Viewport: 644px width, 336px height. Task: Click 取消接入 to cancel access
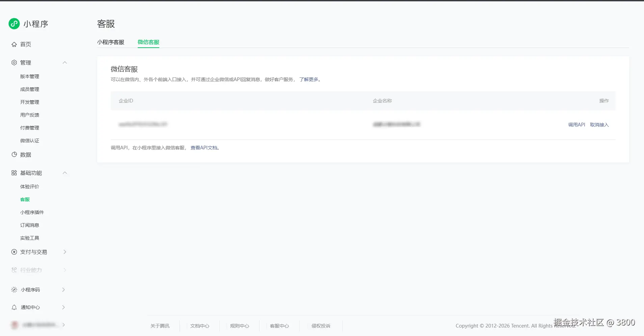point(599,125)
